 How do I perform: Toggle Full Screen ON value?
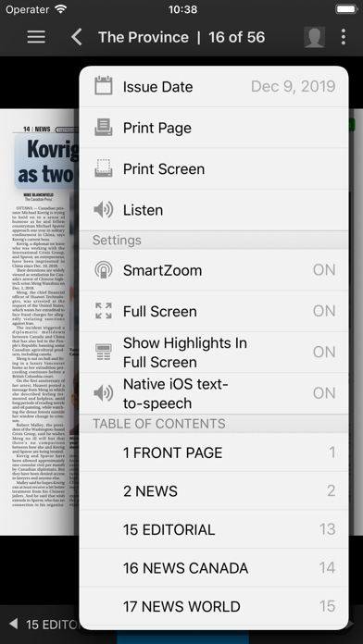pos(324,311)
